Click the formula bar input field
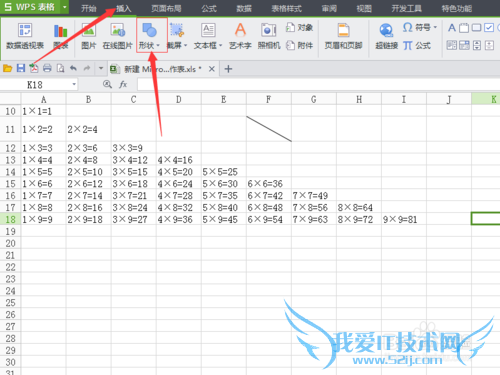The width and height of the screenshot is (500, 375). 318,84
